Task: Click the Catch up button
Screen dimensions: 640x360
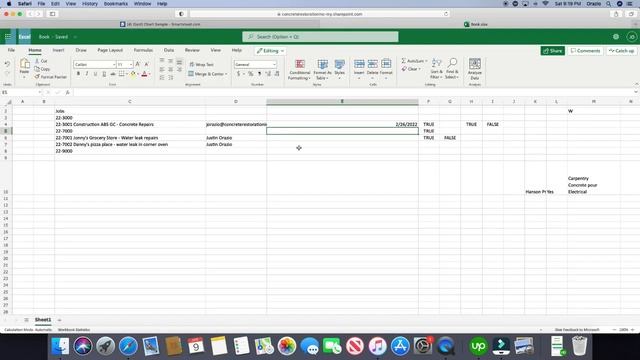Action: point(622,51)
